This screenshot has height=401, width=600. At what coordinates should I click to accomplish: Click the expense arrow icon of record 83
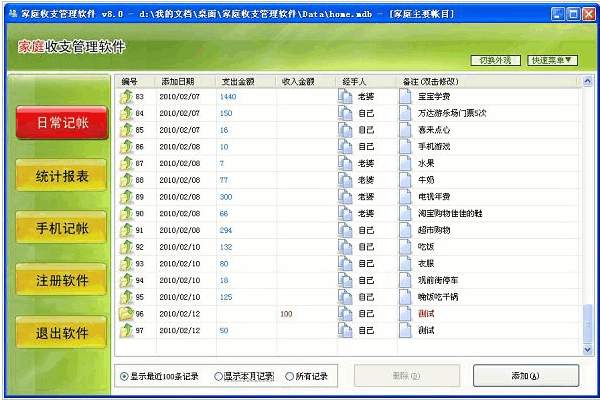point(126,96)
